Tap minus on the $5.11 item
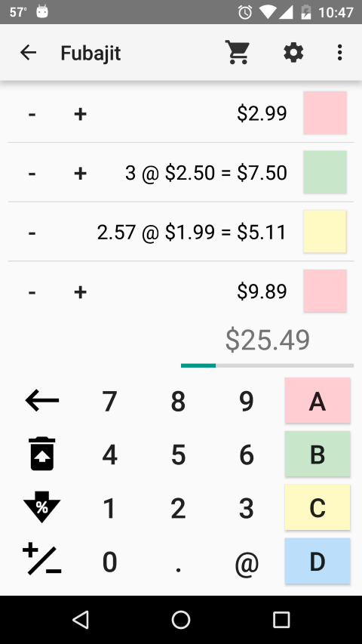Screen dimensions: 362x644 (x=32, y=233)
